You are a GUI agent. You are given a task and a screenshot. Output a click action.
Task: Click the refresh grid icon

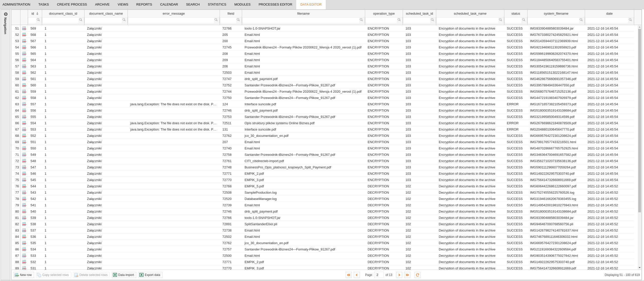click(x=418, y=275)
